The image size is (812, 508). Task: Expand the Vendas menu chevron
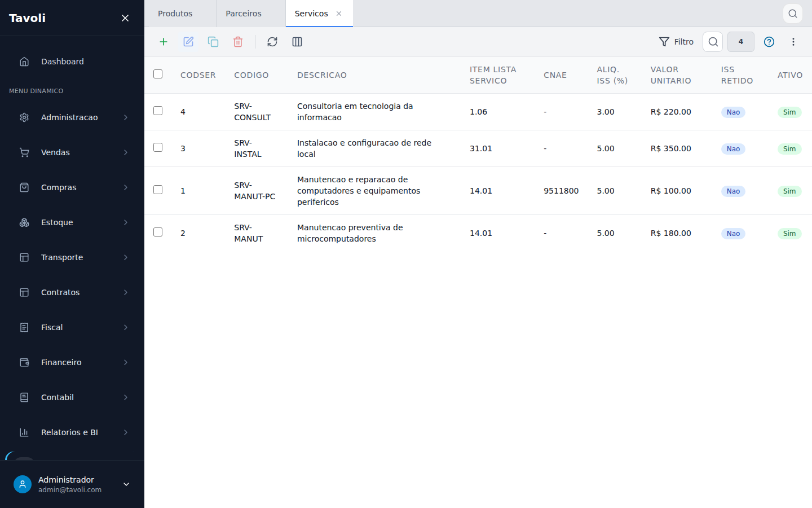(x=126, y=152)
